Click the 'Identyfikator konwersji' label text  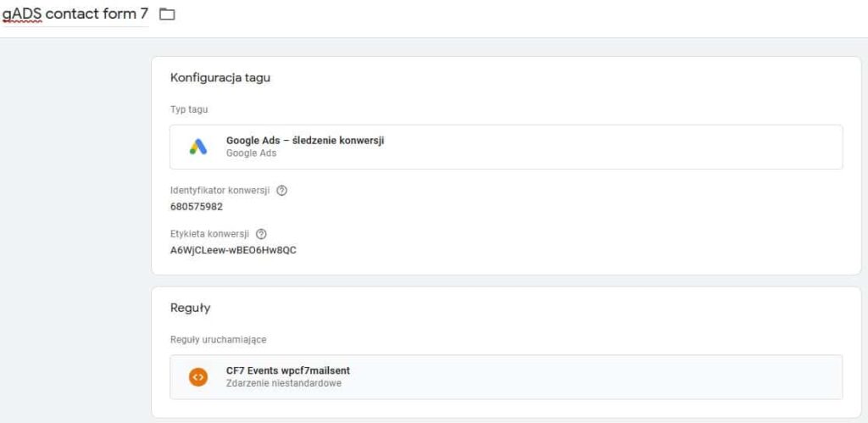(x=220, y=191)
